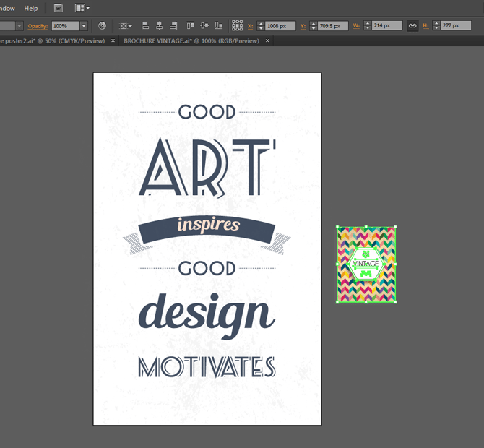Click the W width value field

[386, 25]
